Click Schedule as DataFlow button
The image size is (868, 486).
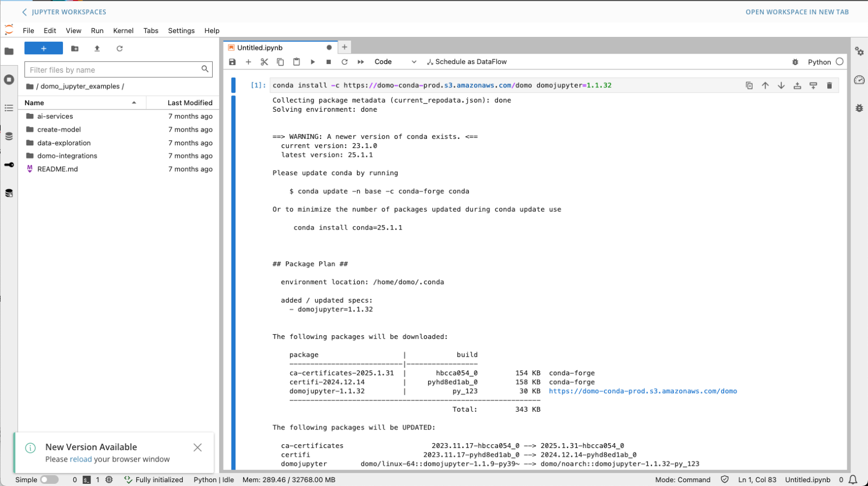[x=467, y=62]
